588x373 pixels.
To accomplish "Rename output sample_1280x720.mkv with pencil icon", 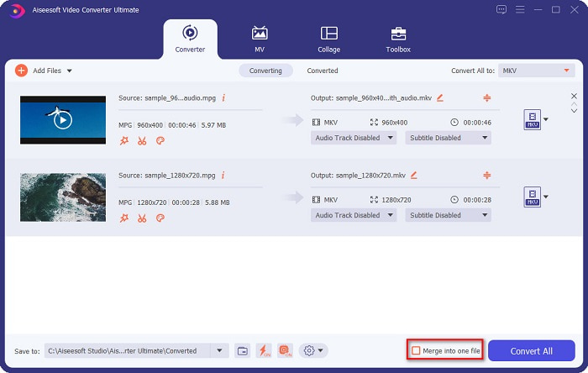I will (413, 175).
